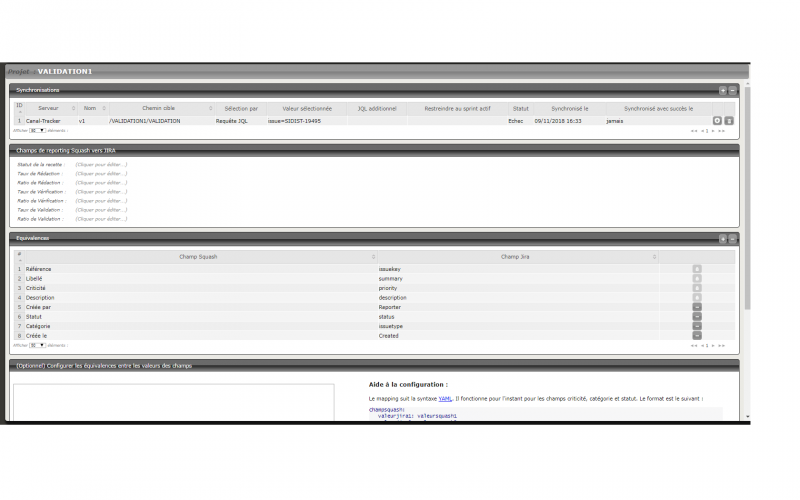800x500 pixels.
Task: Edit the Taux de Vérification field
Action: point(101,192)
